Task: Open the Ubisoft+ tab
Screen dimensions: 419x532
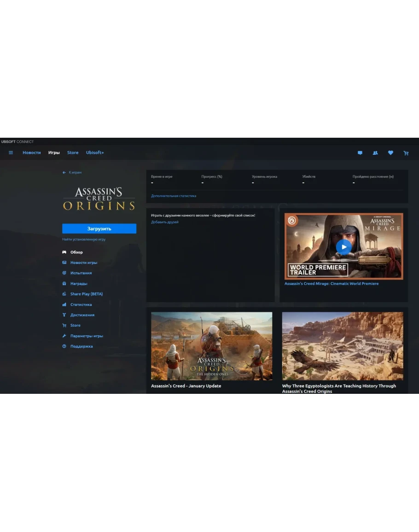Action: pos(95,152)
